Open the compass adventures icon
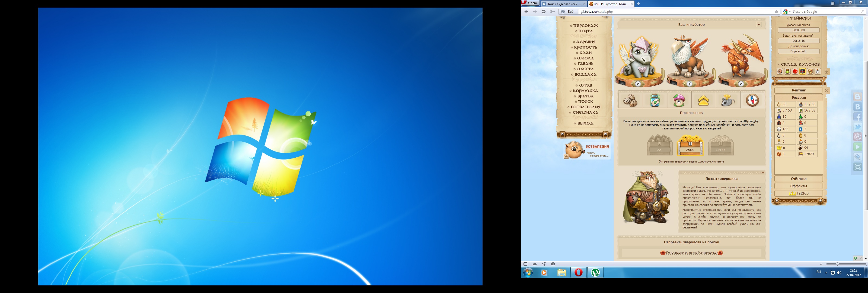Screen dimensions: 868x293 (752, 100)
